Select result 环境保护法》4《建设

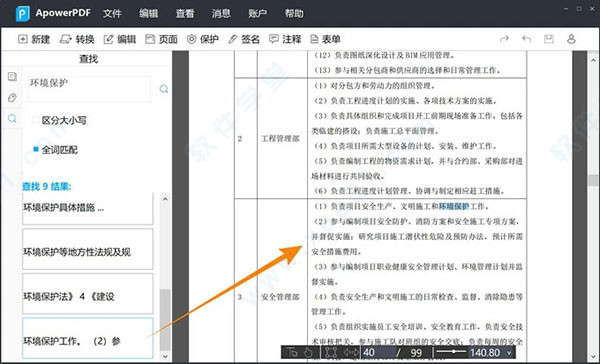point(88,293)
